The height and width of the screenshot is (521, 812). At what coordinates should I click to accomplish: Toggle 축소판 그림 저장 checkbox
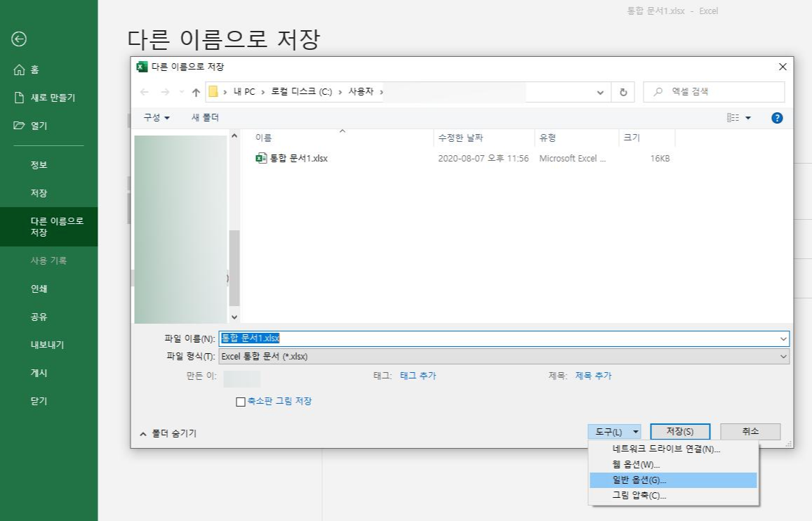click(240, 402)
